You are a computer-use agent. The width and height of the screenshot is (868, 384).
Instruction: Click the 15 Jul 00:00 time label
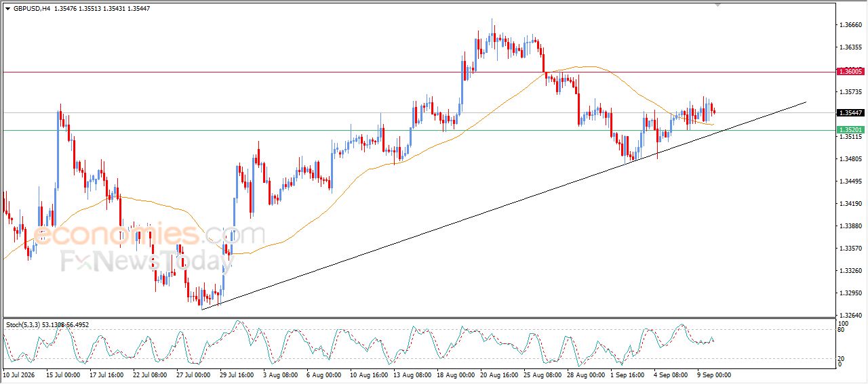pos(62,375)
